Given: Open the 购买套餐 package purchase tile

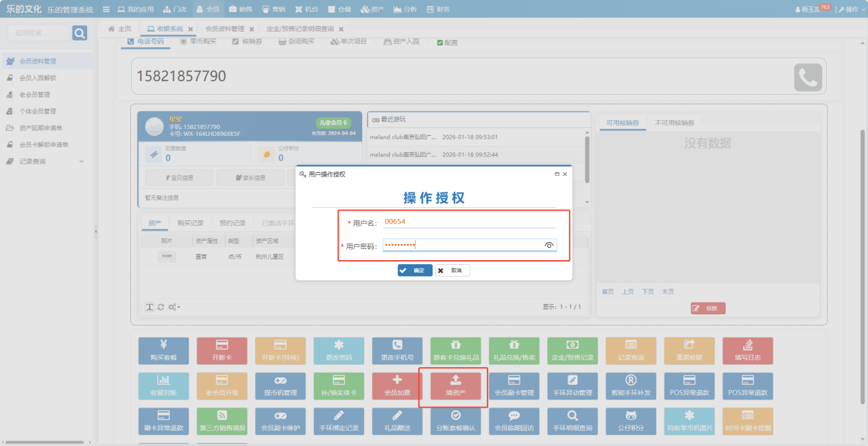Looking at the screenshot, I should (163, 351).
